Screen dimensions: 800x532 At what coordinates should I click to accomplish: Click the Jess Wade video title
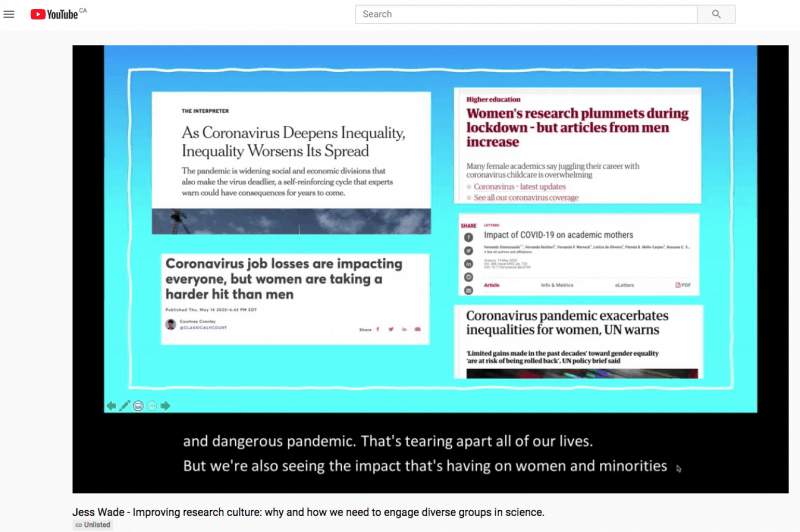tap(308, 512)
